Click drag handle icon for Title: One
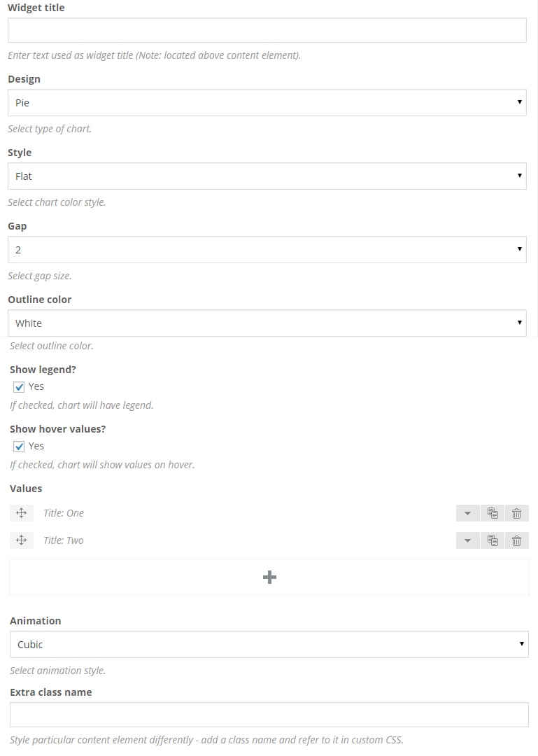Image resolution: width=538 pixels, height=756 pixels. pos(22,513)
